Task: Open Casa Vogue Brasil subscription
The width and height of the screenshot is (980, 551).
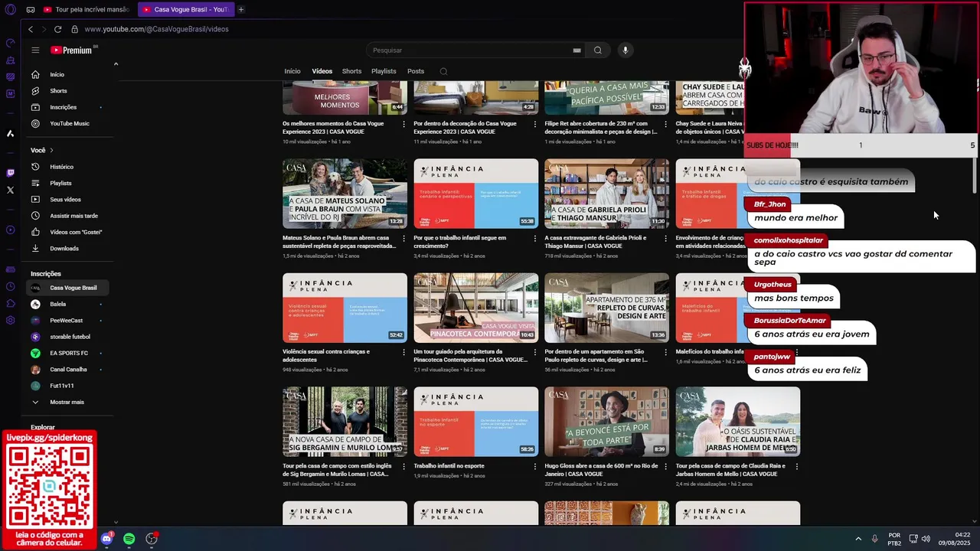Action: point(69,288)
